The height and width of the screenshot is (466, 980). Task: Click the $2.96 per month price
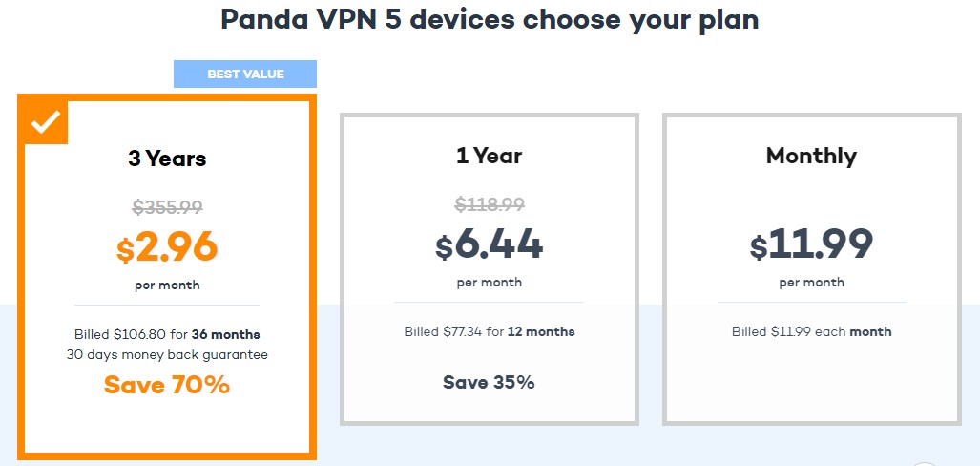[167, 247]
